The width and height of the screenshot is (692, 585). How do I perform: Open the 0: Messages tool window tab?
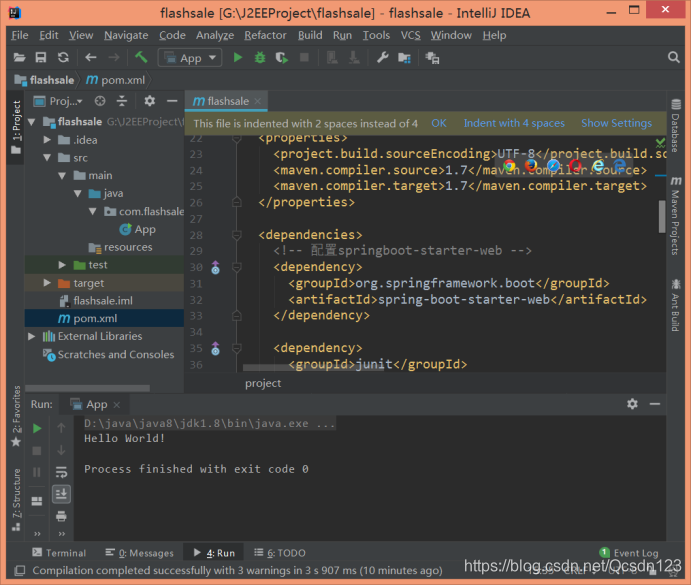tap(139, 553)
